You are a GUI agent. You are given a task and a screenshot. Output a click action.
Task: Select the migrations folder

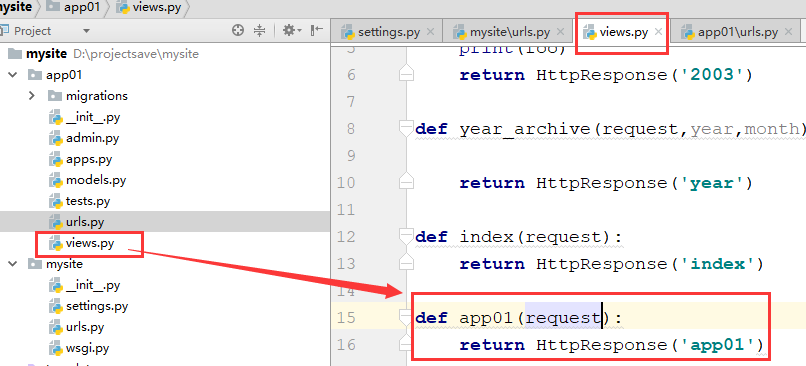click(x=97, y=96)
